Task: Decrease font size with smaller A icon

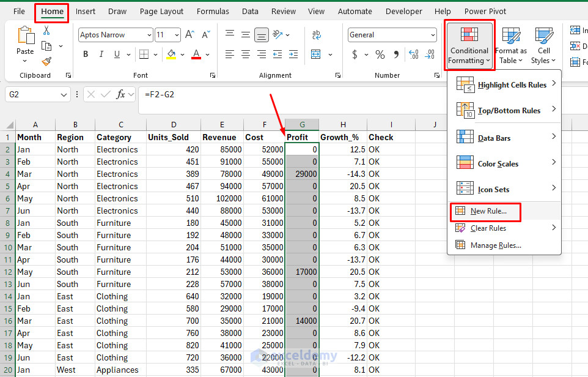Action: coord(206,34)
